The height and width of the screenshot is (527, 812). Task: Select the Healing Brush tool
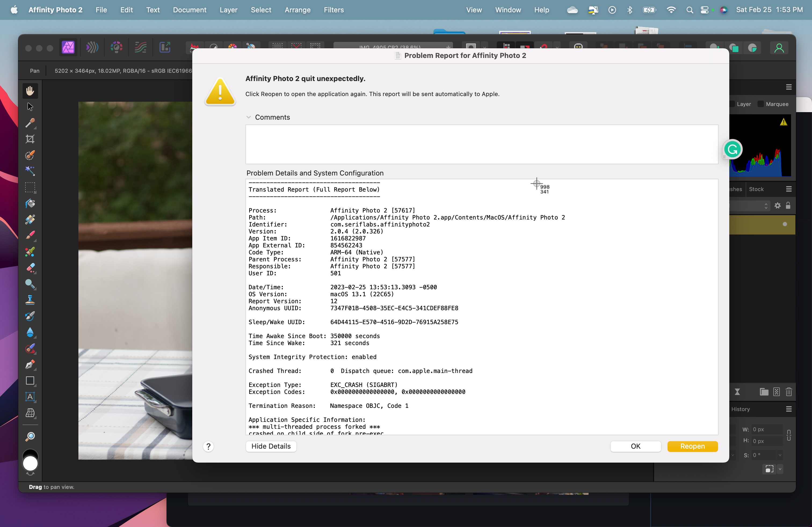(30, 348)
